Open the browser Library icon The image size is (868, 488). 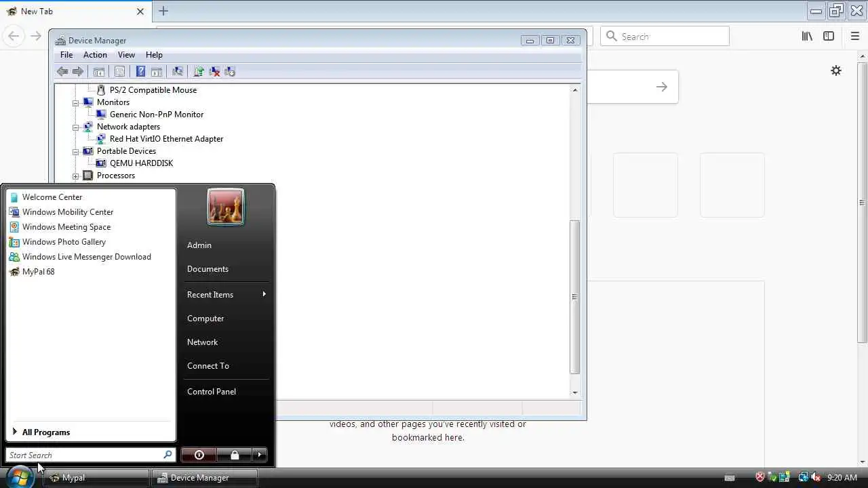click(807, 36)
